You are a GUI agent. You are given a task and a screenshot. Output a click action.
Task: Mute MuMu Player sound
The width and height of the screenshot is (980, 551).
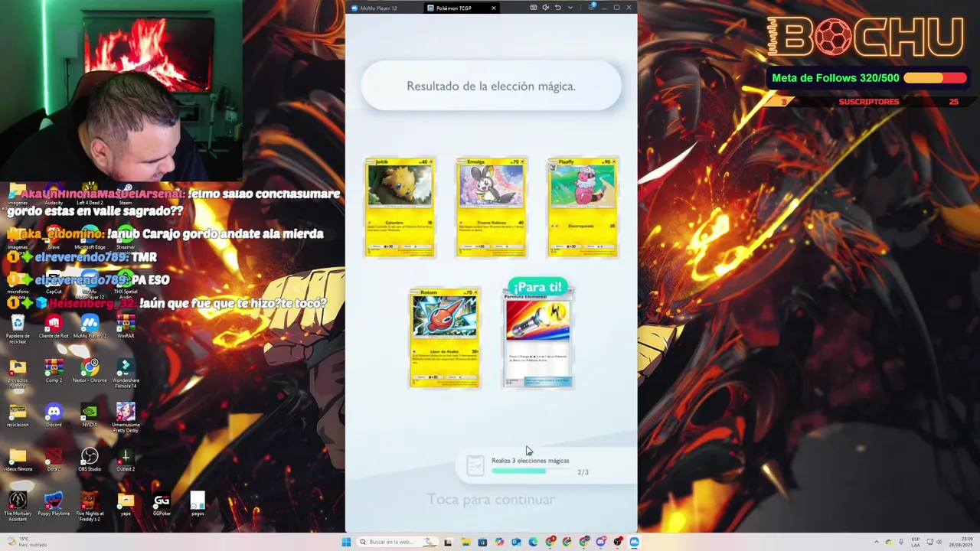click(546, 8)
